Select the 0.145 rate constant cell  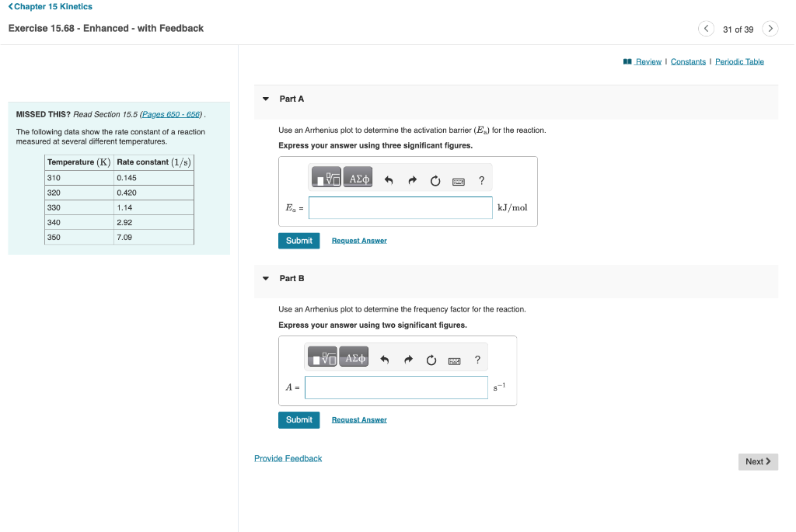coord(154,178)
